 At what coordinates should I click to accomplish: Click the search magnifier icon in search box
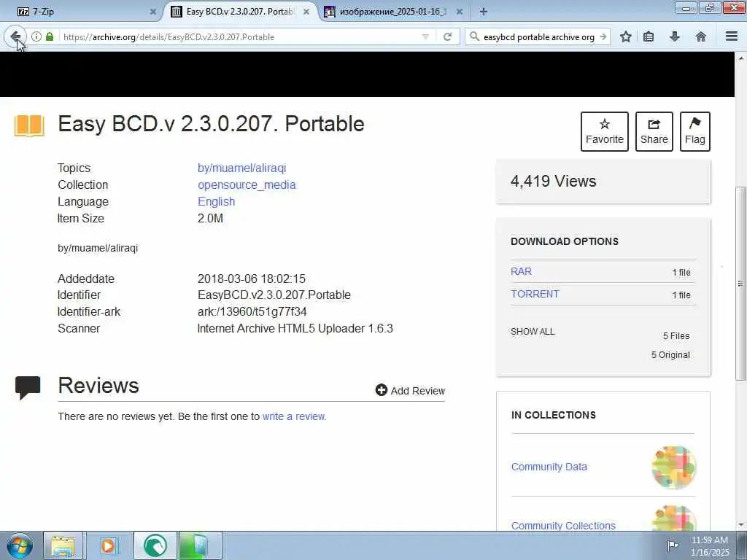[474, 36]
